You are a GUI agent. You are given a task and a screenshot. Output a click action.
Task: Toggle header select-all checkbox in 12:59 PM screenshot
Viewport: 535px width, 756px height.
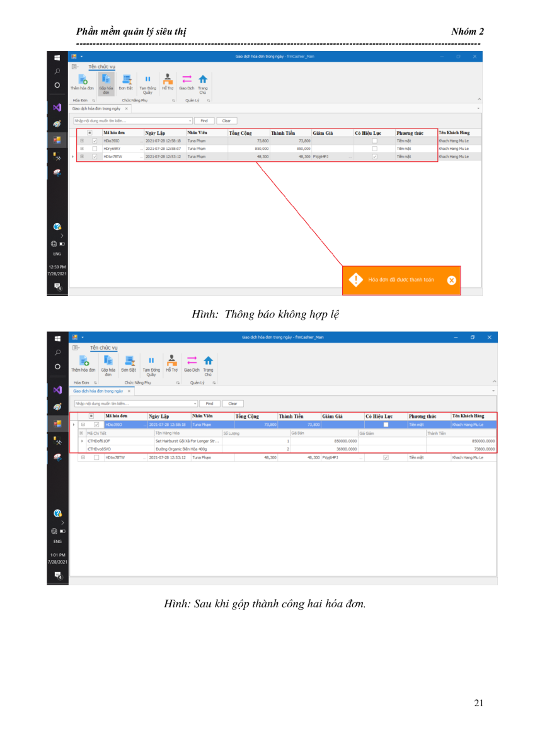[89, 133]
